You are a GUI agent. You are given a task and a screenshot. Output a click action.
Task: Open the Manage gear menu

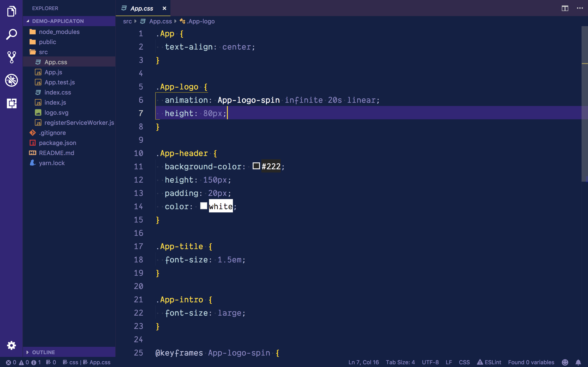[x=11, y=345]
